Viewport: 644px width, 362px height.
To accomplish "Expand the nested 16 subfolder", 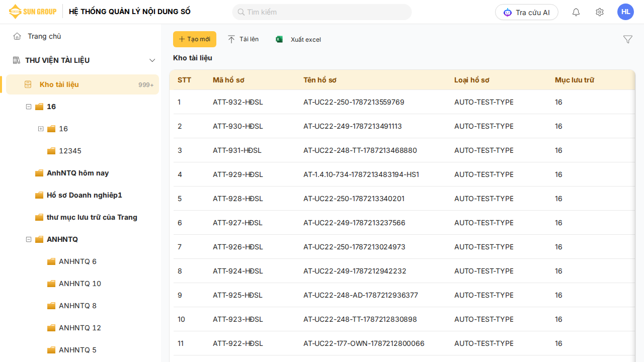I will click(41, 129).
